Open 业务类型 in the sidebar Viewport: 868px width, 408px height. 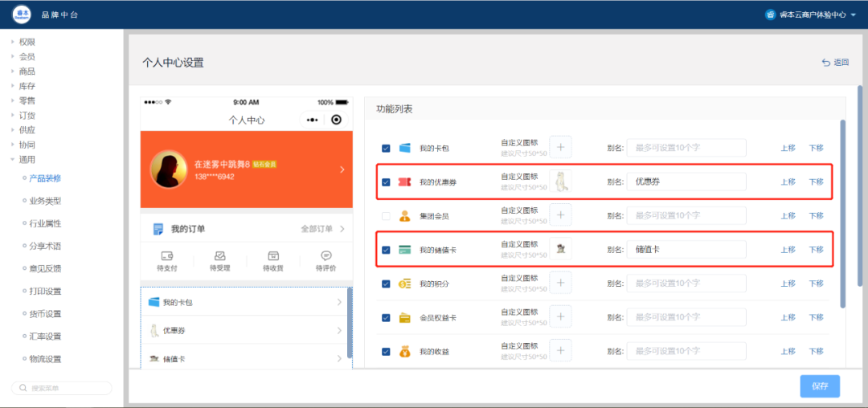click(x=45, y=201)
